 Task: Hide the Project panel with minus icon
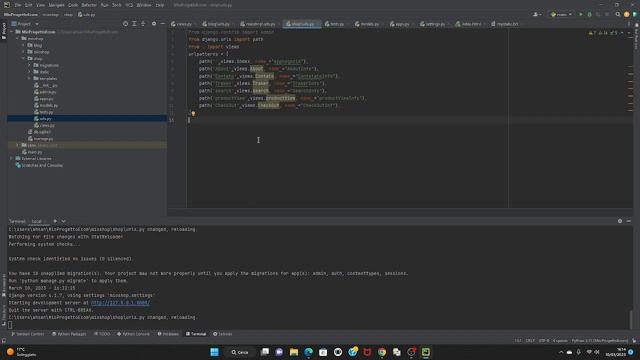click(162, 24)
